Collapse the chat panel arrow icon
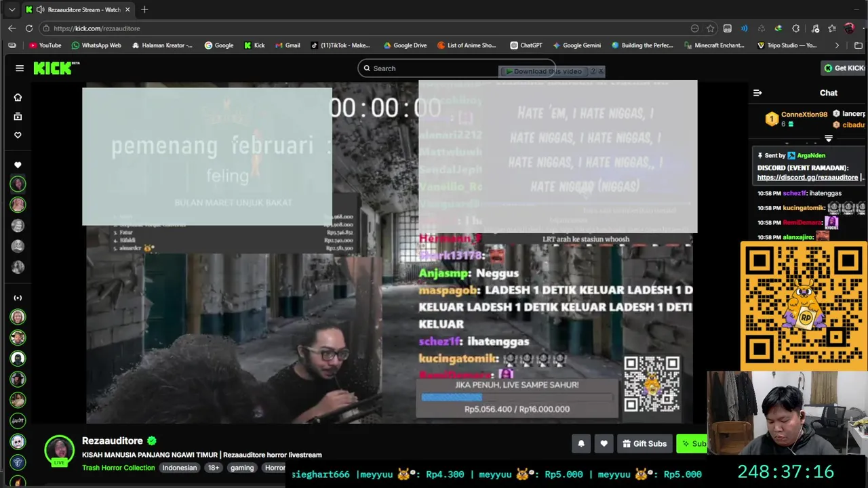The image size is (868, 488). click(x=757, y=93)
